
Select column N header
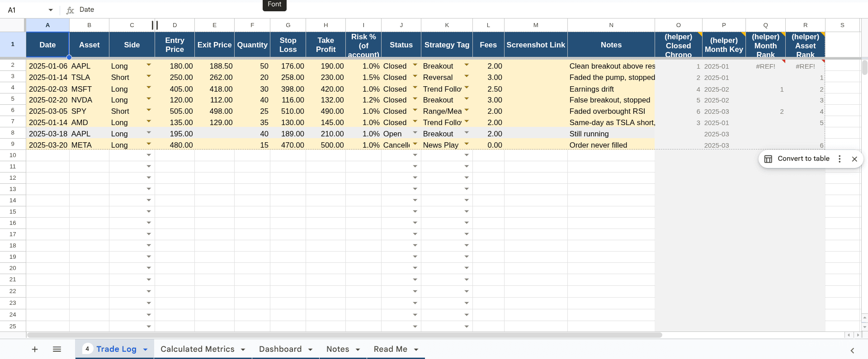pyautogui.click(x=611, y=25)
